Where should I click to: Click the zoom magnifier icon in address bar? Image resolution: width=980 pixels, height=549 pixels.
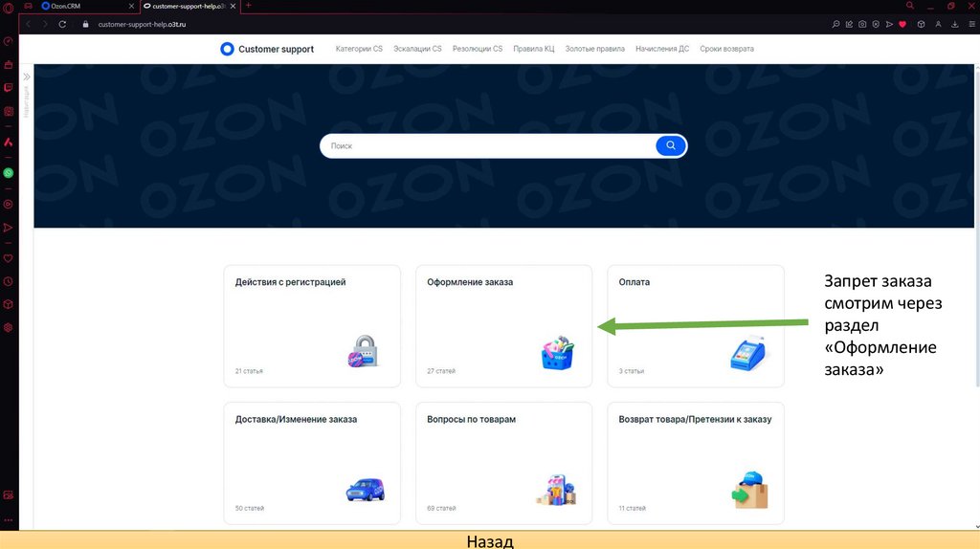[835, 24]
